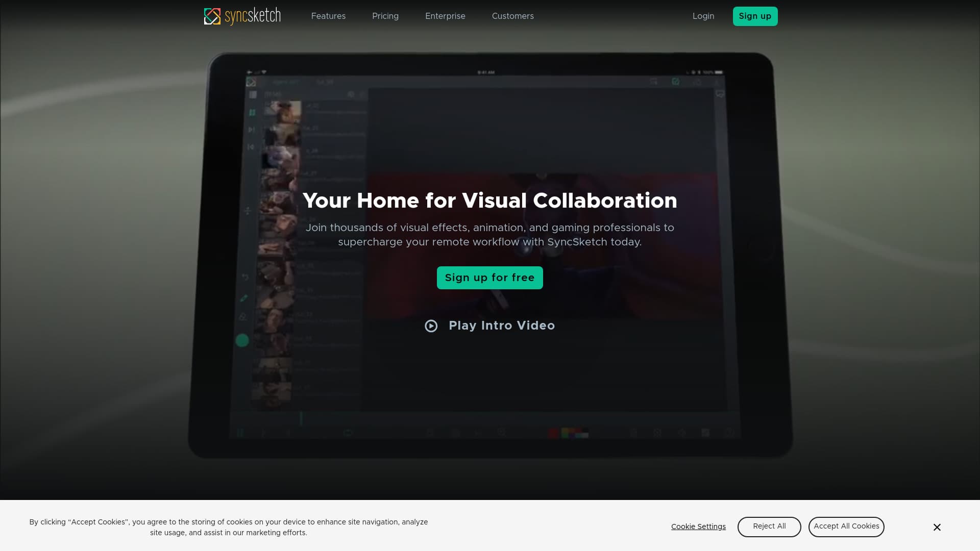Click the Sign up for free button

click(489, 278)
